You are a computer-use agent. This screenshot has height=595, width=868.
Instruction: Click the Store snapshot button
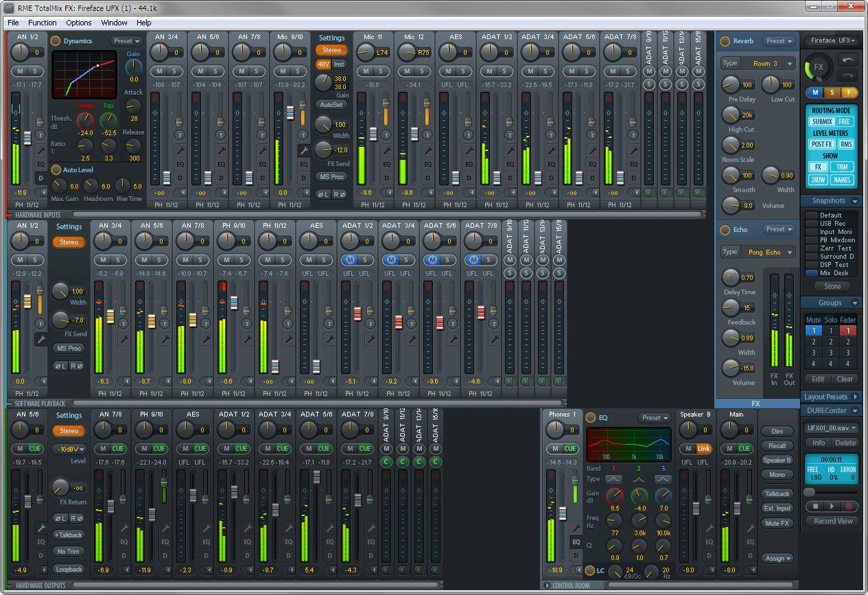click(x=832, y=287)
